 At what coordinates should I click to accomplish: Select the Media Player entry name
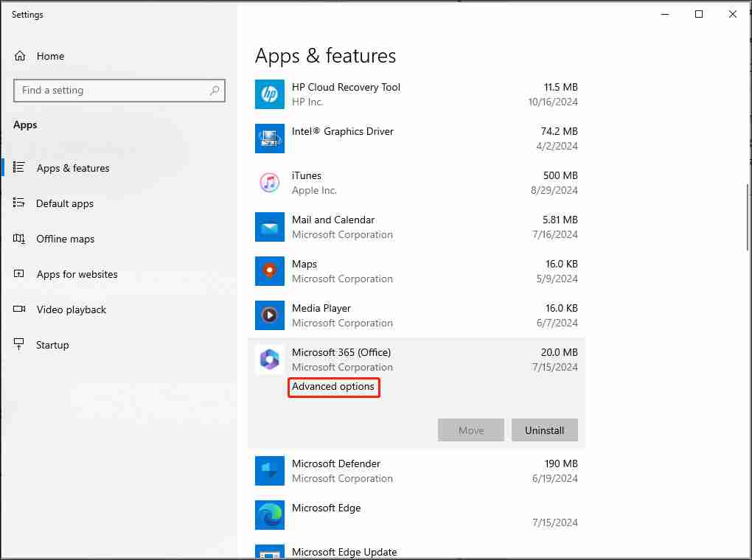(321, 308)
